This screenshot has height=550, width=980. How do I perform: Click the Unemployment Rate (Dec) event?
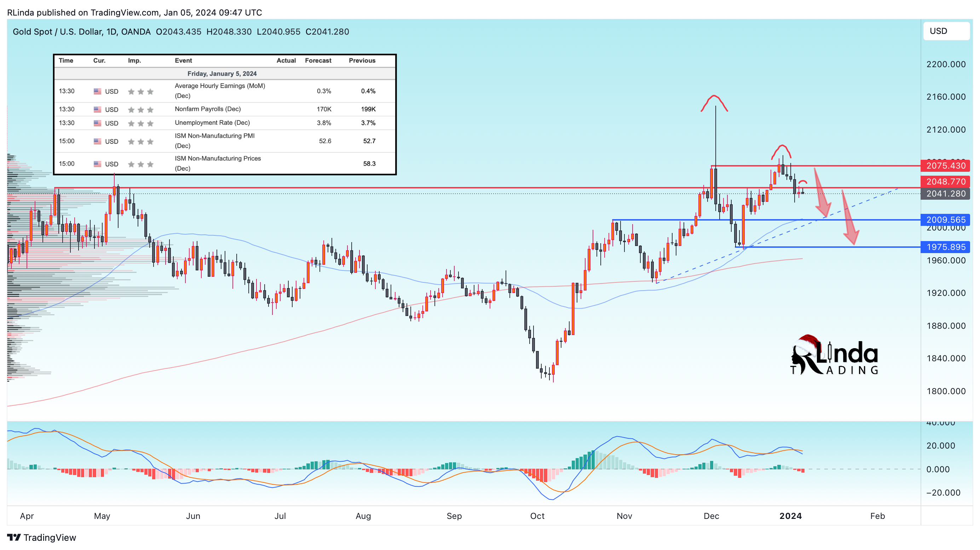tap(212, 123)
